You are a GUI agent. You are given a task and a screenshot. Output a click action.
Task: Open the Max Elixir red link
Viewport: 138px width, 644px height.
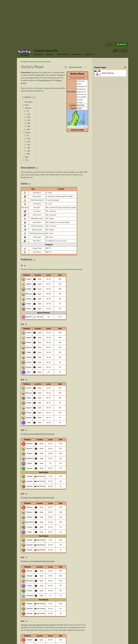[25, 208]
